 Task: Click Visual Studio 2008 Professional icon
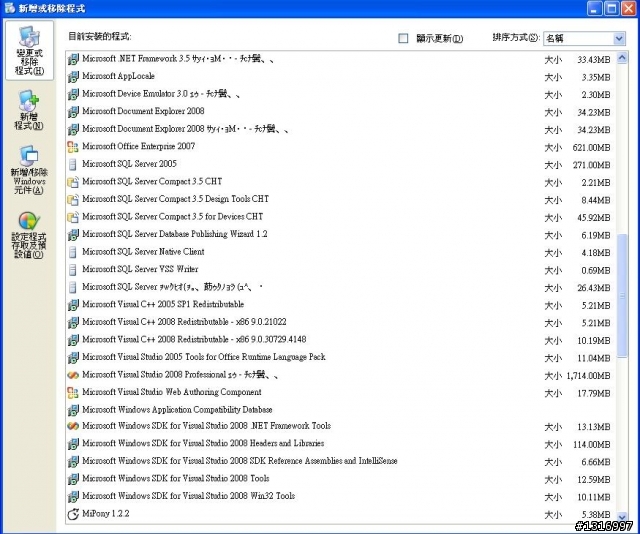tap(73, 375)
